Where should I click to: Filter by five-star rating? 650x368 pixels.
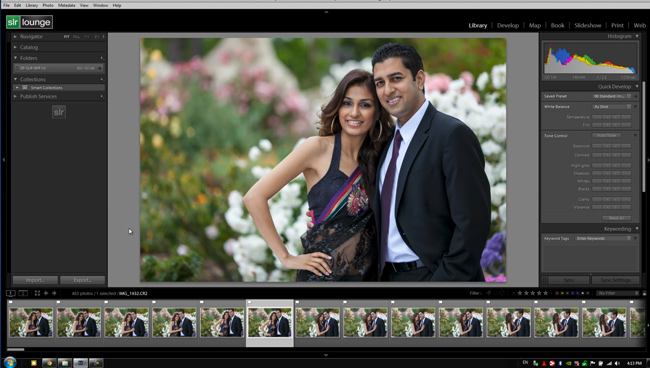point(546,293)
